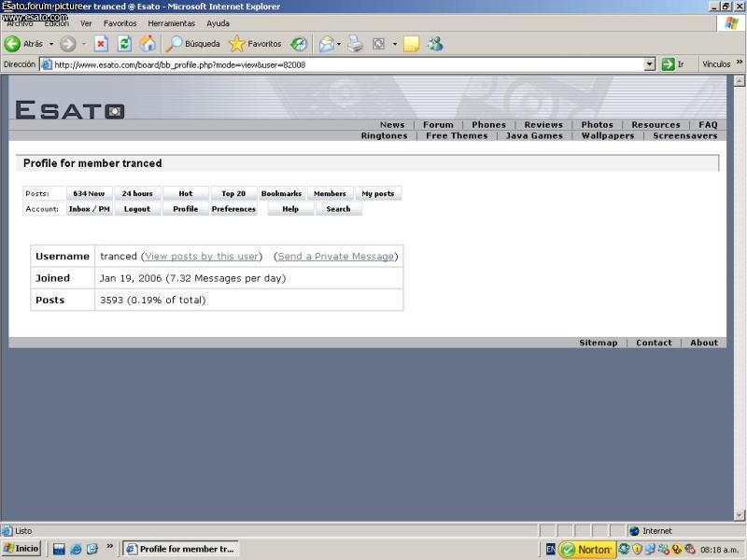The height and width of the screenshot is (560, 747).
Task: Open the Contact footer link
Action: point(654,343)
